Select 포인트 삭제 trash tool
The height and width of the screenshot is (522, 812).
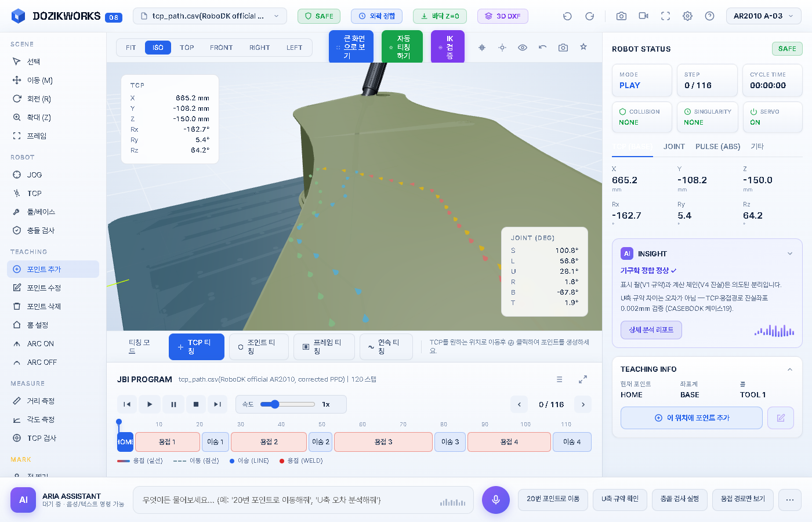(x=53, y=306)
